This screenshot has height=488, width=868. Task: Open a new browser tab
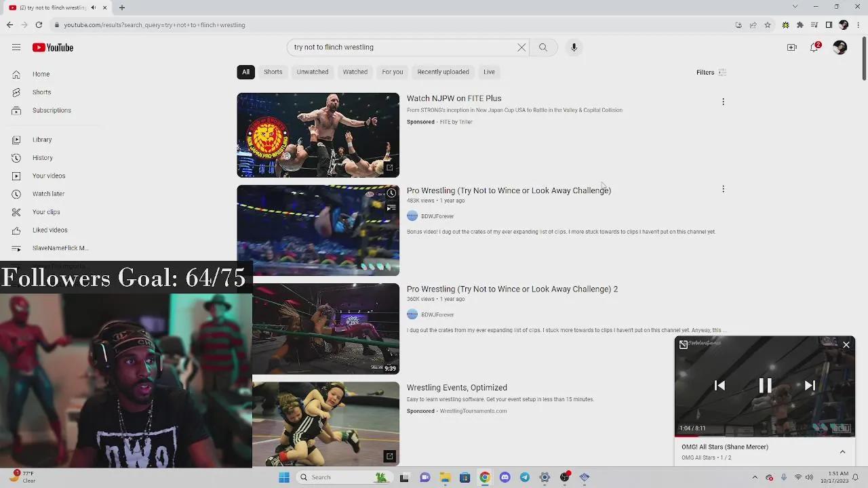122,7
